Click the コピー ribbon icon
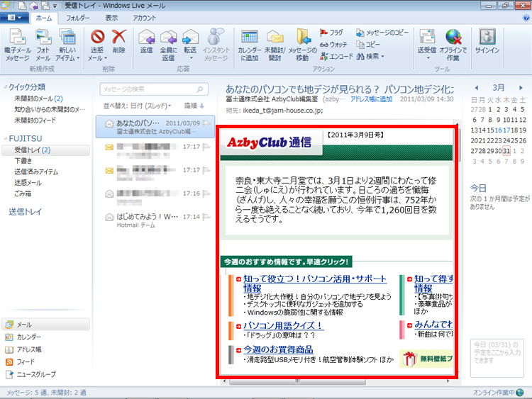This screenshot has height=399, width=532. click(x=360, y=45)
